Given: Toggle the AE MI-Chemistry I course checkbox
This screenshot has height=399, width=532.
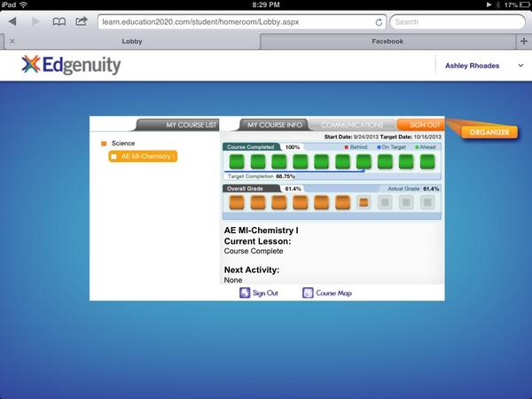Looking at the screenshot, I should pyautogui.click(x=114, y=156).
